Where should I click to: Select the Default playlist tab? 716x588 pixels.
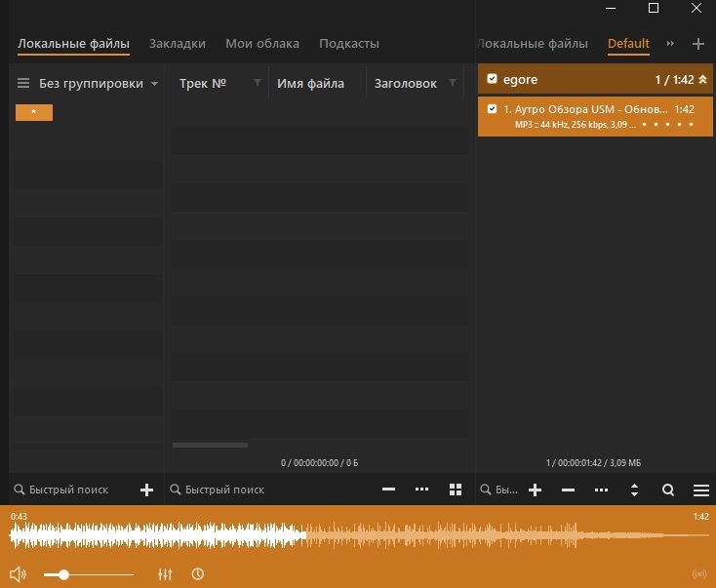(x=628, y=43)
